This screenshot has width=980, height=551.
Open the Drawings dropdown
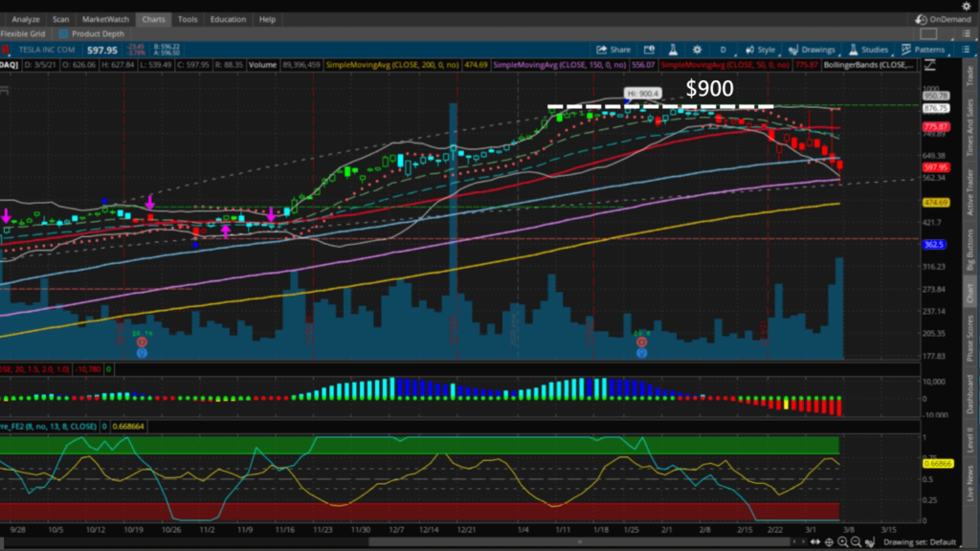pos(812,50)
